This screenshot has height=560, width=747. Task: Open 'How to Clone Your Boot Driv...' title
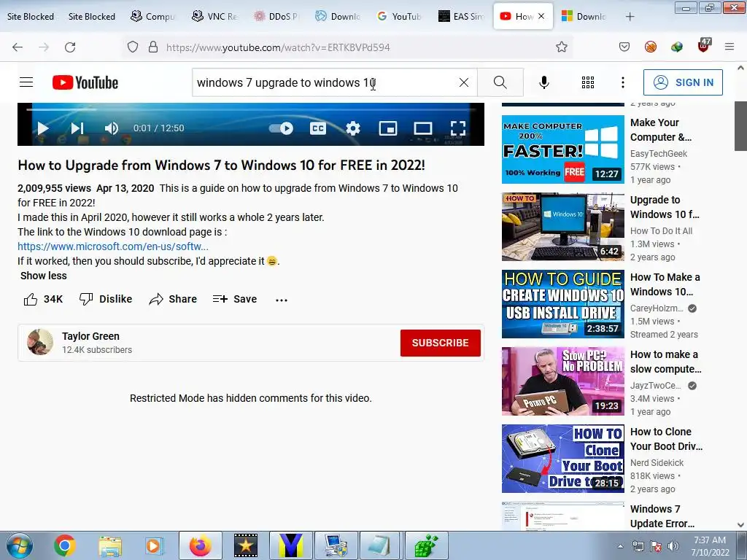pos(666,438)
